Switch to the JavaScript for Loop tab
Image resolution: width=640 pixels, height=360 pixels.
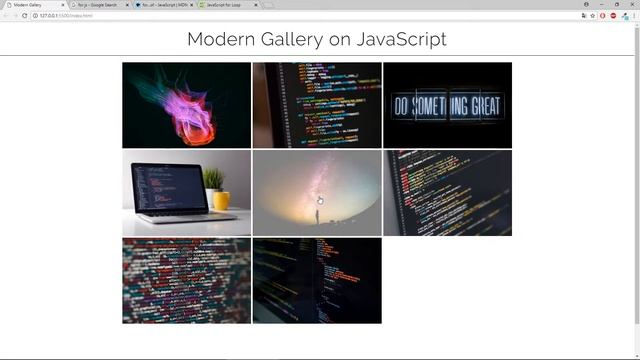click(229, 5)
